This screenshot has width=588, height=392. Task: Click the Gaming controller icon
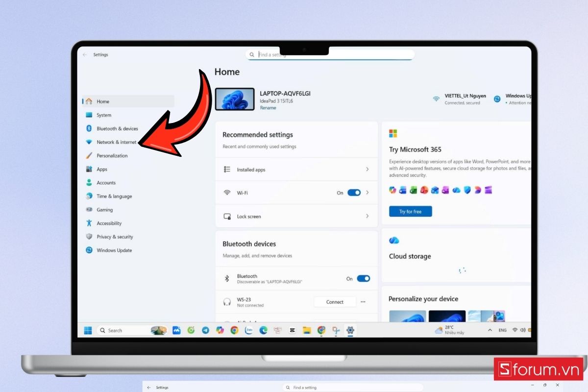click(89, 210)
